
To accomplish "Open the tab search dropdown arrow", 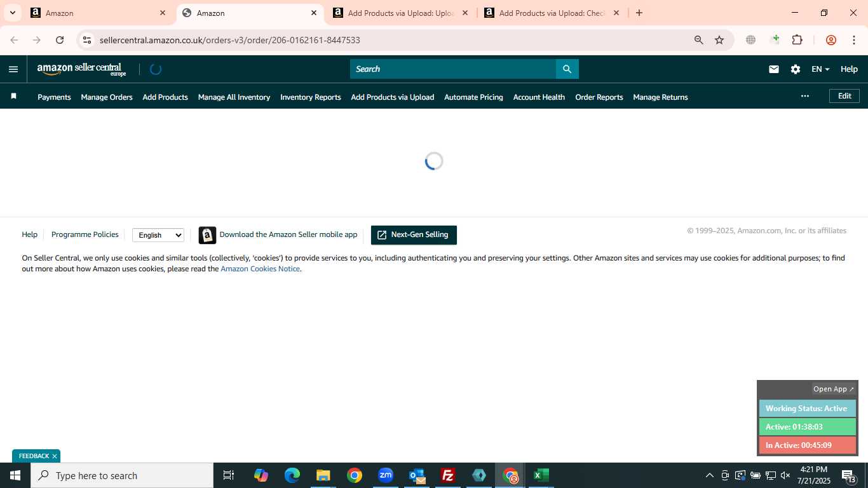I will [12, 13].
